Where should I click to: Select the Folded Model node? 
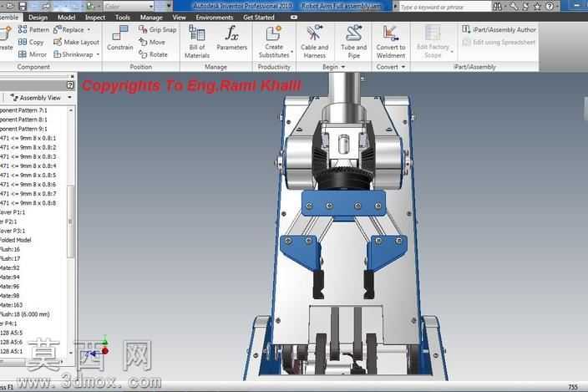point(15,240)
